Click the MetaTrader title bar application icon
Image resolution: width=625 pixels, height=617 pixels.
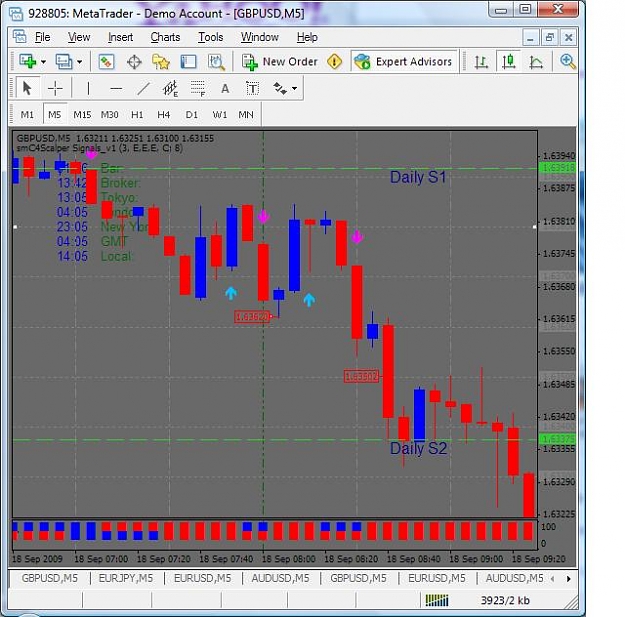16,14
